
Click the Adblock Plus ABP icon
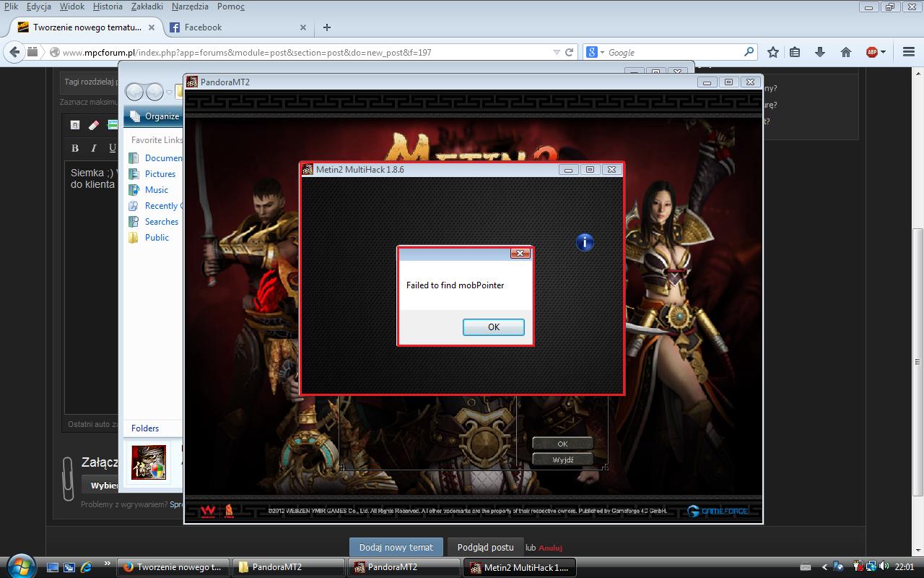click(x=872, y=52)
